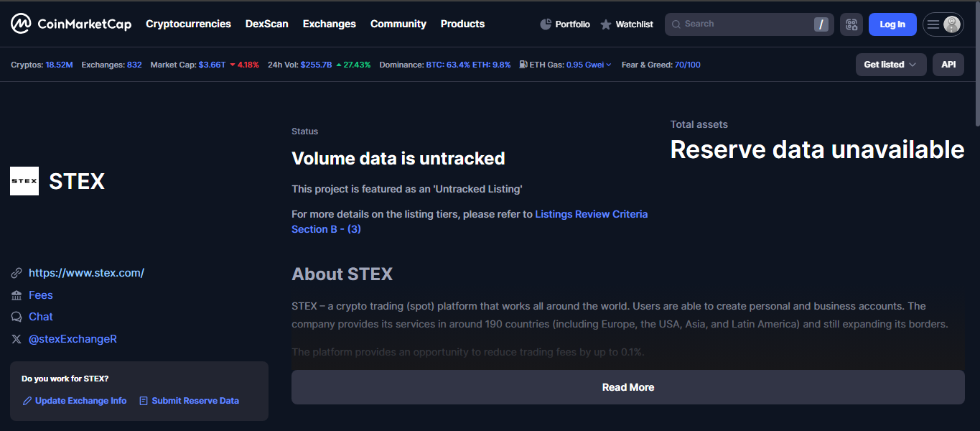The image size is (980, 431).
Task: Open the Products menu
Action: 462,24
